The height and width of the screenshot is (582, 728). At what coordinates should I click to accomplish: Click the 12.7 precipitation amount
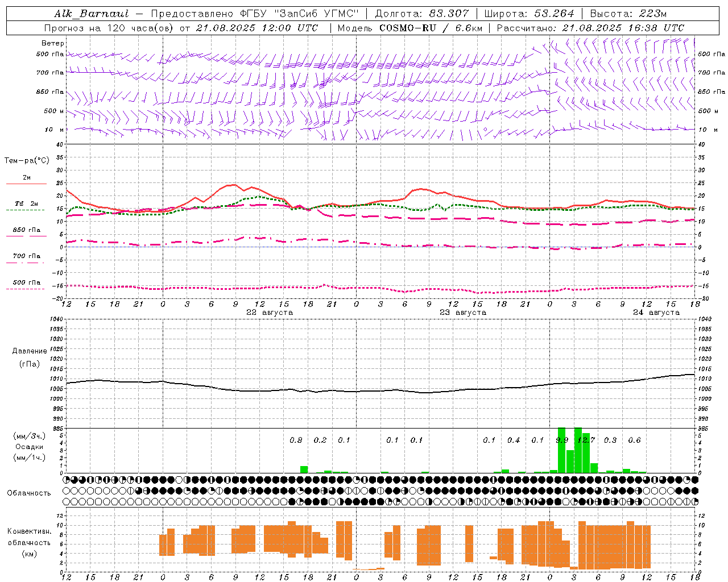point(586,440)
